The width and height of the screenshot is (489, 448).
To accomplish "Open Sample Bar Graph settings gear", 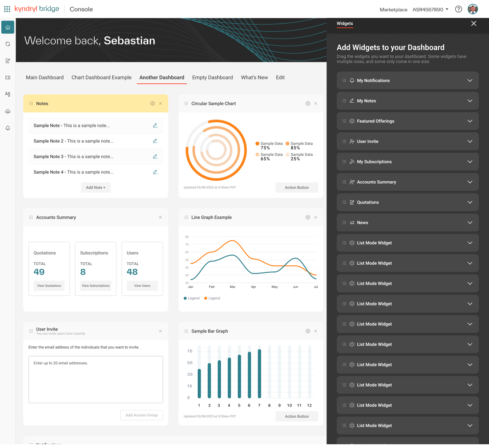I will [x=308, y=331].
